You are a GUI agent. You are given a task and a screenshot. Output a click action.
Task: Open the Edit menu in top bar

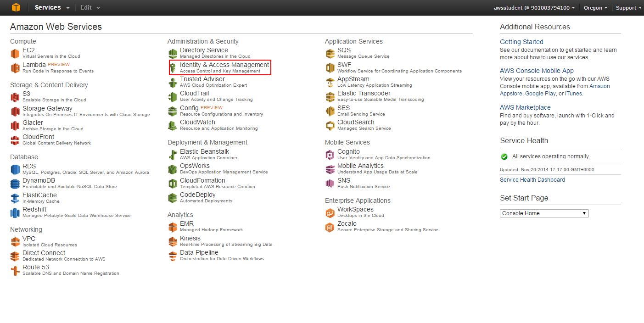coord(90,7)
